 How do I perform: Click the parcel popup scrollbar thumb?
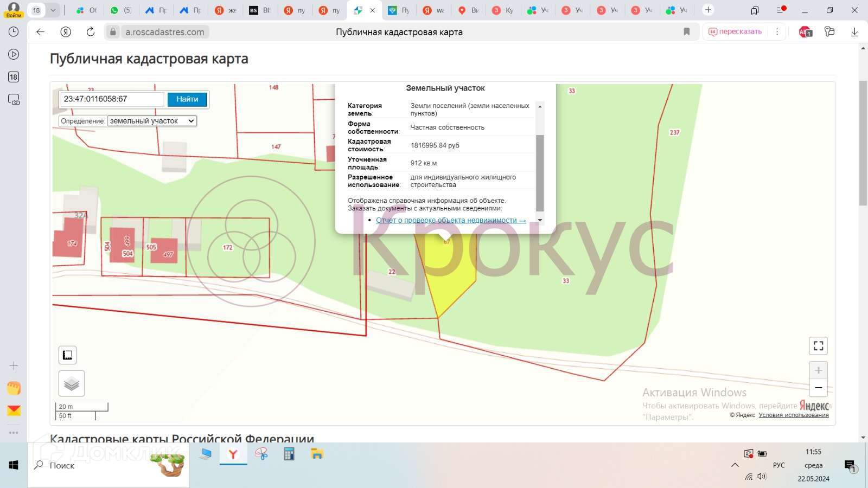540,172
